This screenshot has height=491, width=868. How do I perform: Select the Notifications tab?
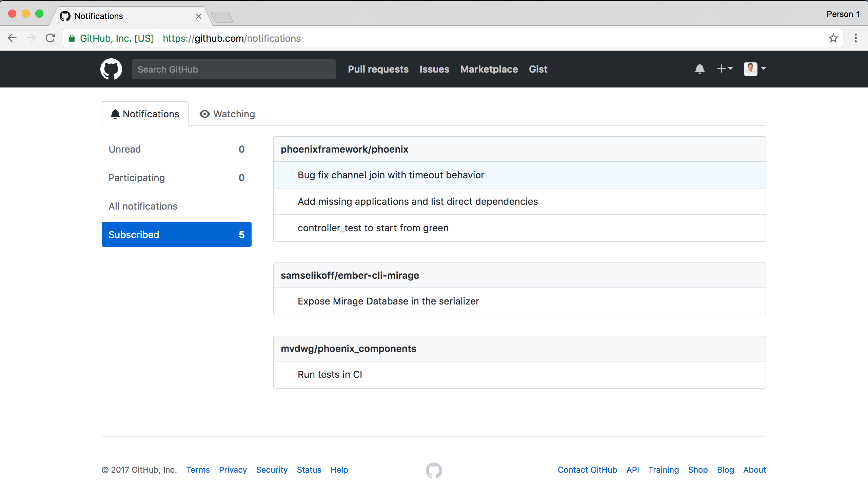[x=145, y=114]
